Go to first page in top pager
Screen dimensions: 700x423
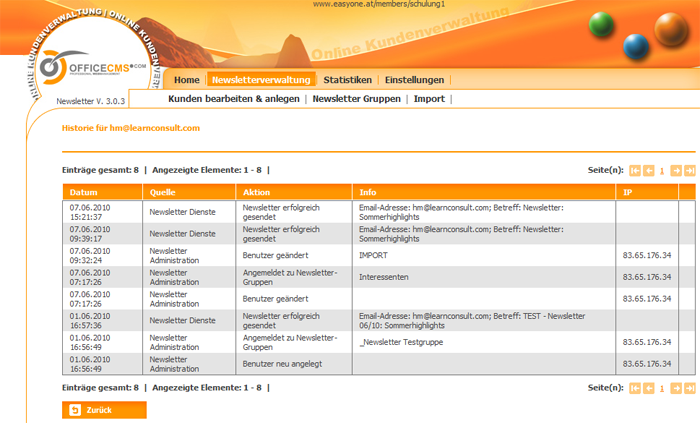[x=634, y=170]
